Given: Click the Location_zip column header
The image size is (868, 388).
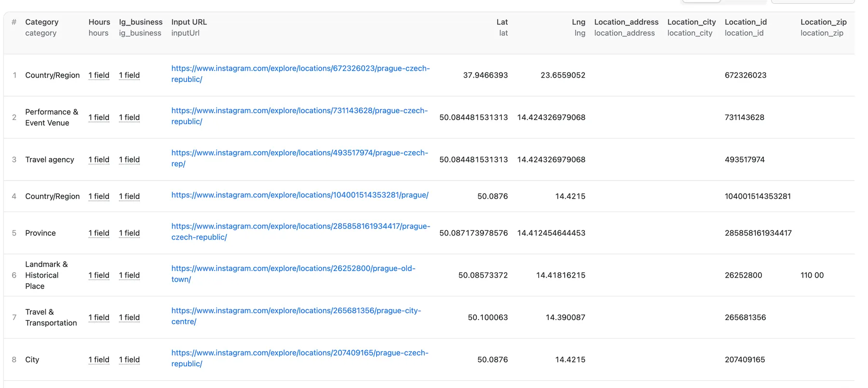Looking at the screenshot, I should [x=823, y=22].
